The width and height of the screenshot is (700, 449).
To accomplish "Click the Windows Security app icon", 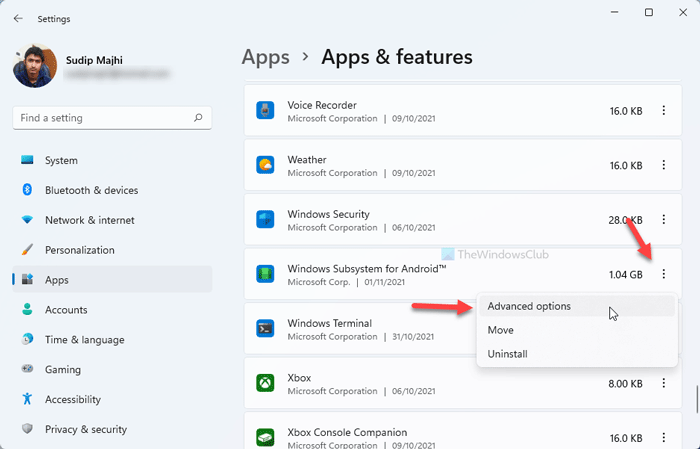I will [x=265, y=220].
